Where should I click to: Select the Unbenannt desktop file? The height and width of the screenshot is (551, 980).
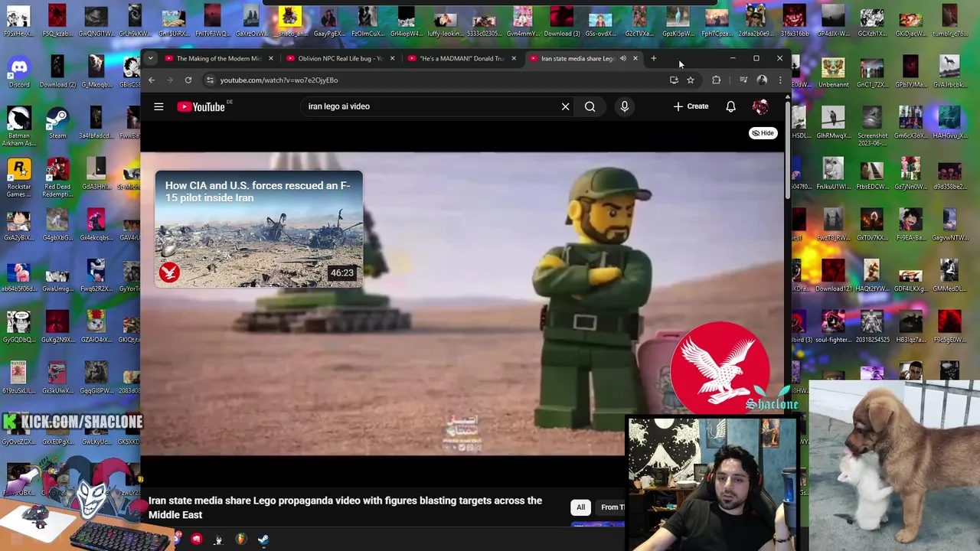pyautogui.click(x=833, y=73)
